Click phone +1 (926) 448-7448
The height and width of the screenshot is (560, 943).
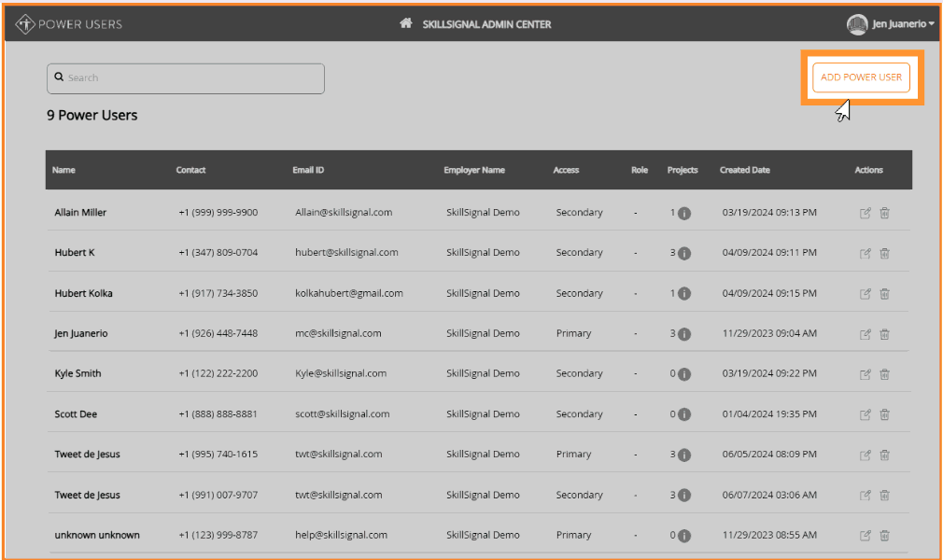coord(218,333)
